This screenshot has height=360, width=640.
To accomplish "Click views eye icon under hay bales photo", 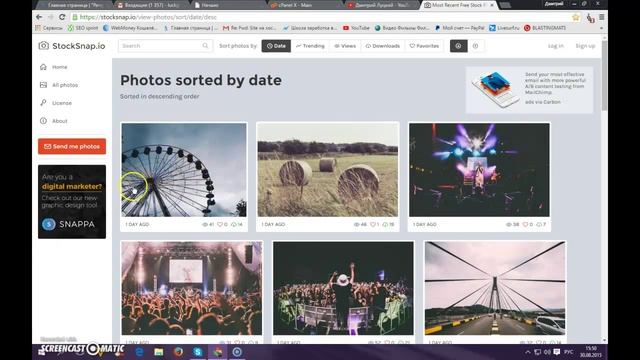I will (x=356, y=224).
